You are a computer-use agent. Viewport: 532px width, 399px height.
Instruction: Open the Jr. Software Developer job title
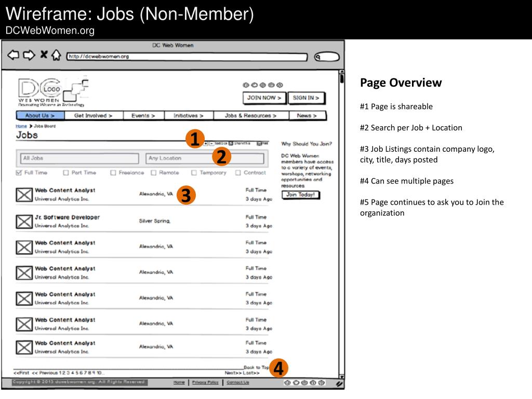point(67,217)
